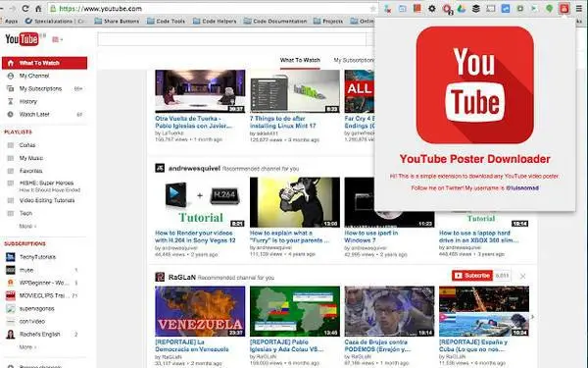588x368 pixels.
Task: Open the VENEZUELA reportaje thumbnail
Action: [x=200, y=311]
